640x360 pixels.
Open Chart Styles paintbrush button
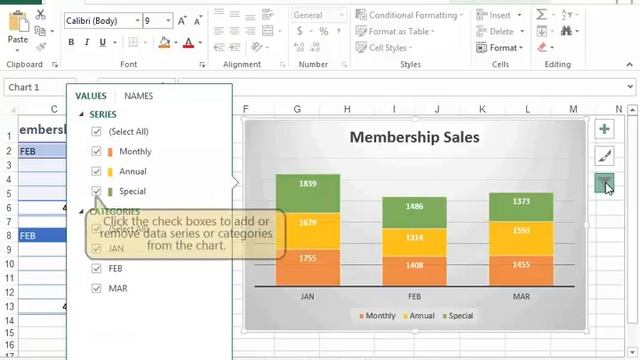(x=604, y=156)
